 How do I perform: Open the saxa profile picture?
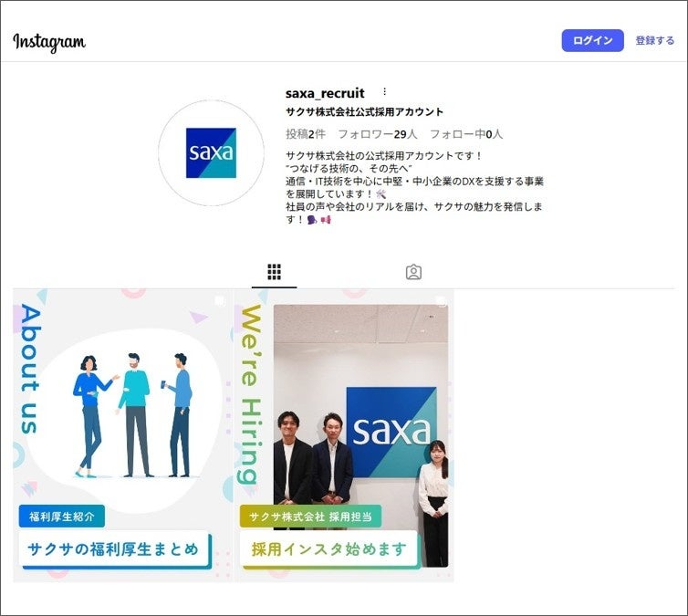[211, 152]
